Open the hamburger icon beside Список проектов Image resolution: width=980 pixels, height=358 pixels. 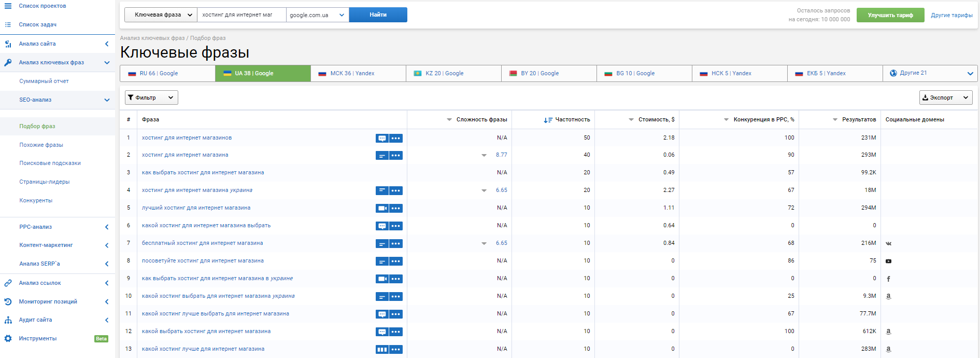pyautogui.click(x=8, y=6)
